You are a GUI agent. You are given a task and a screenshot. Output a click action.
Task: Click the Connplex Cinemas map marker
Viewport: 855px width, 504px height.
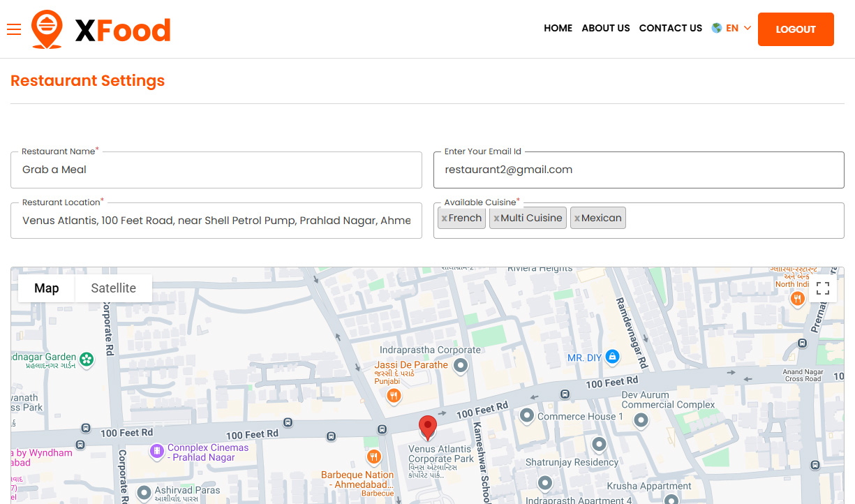157,451
